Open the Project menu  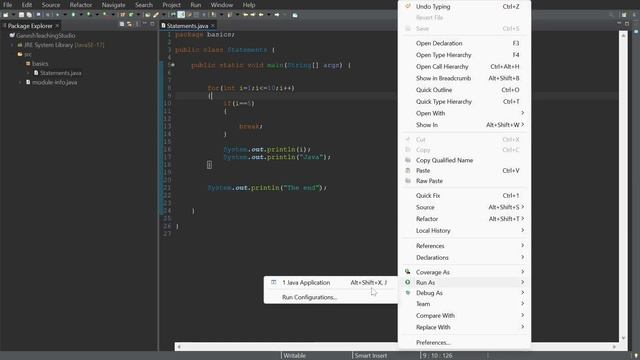coord(171,5)
